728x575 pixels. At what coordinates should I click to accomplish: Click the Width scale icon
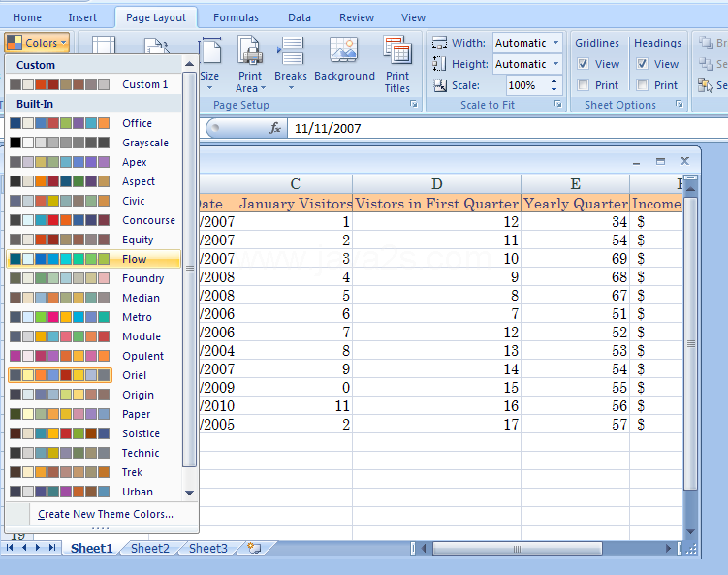tap(439, 43)
